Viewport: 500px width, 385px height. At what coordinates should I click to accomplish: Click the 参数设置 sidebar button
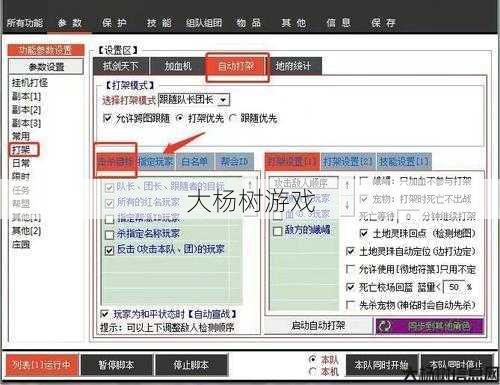[46, 67]
